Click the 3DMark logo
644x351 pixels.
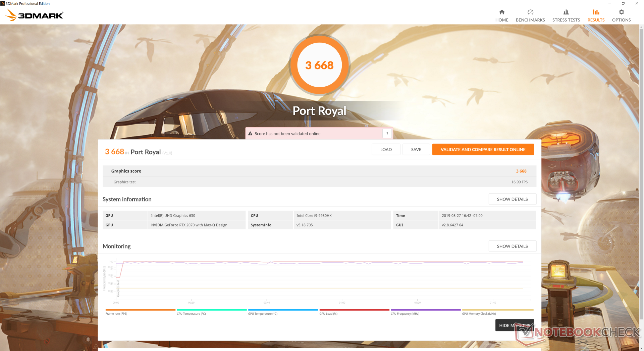pyautogui.click(x=35, y=15)
